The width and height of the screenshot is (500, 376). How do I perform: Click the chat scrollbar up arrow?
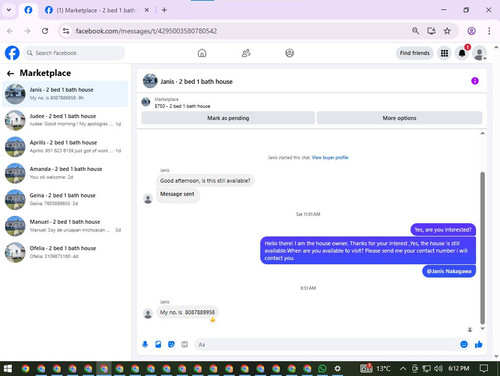482,133
